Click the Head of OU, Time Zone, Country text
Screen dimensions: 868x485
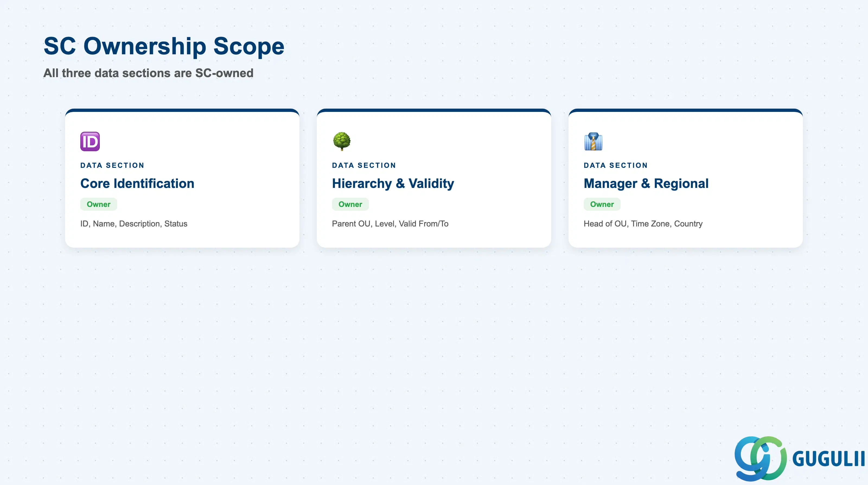(x=643, y=223)
